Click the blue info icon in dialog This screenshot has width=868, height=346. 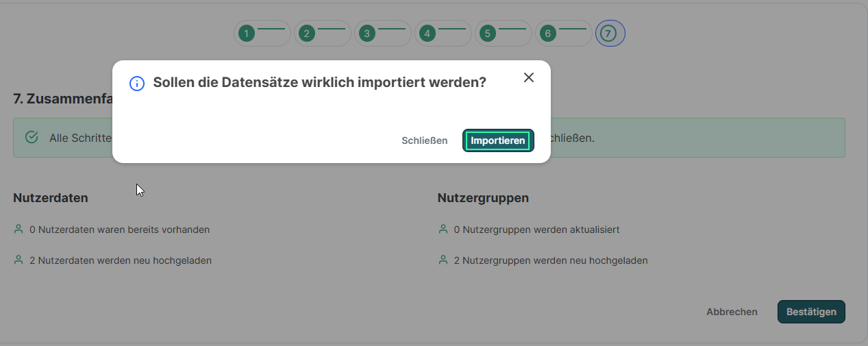tap(137, 84)
